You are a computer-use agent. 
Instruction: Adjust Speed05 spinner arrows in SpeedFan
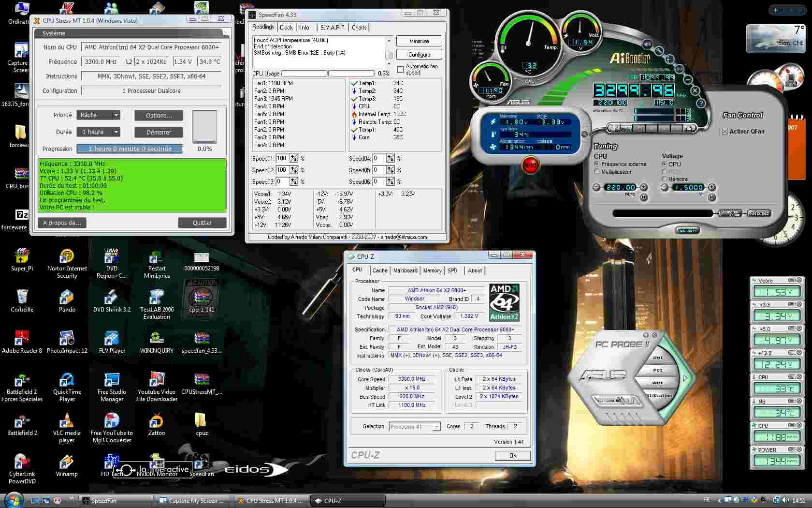(391, 170)
